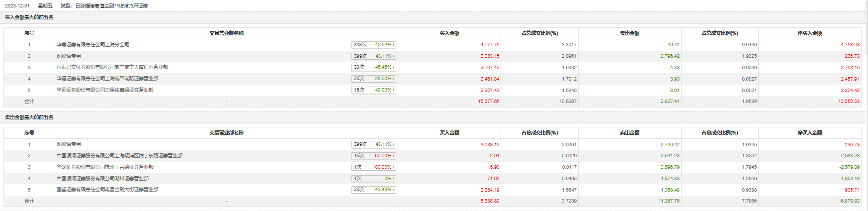Expand 399次 43.11% badge in buy table
The height and width of the screenshot is (211, 868).
tap(373, 56)
